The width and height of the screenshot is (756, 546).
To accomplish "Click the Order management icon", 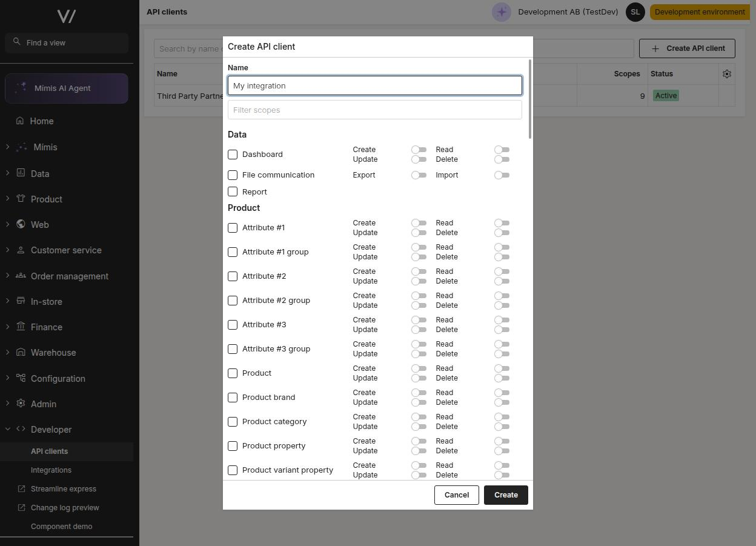I will coord(21,275).
